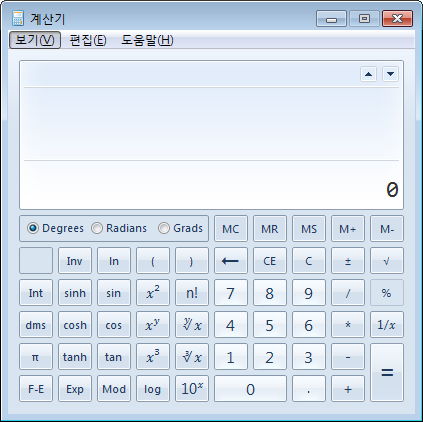The width and height of the screenshot is (423, 422).
Task: Select the Degrees radio button
Action: pos(56,228)
